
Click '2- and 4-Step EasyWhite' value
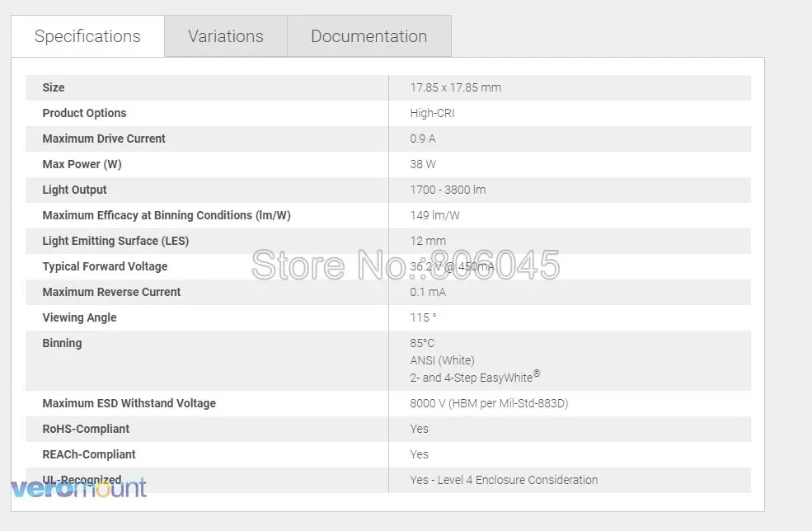click(475, 377)
